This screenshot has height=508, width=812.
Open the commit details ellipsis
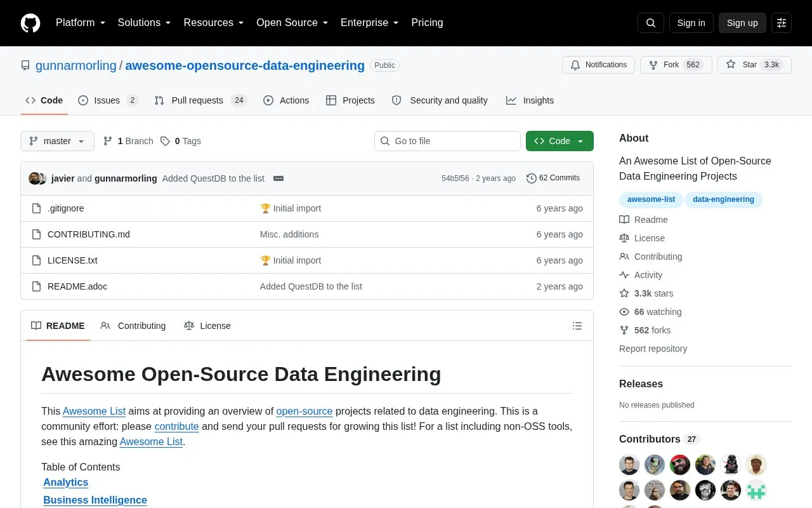(278, 178)
